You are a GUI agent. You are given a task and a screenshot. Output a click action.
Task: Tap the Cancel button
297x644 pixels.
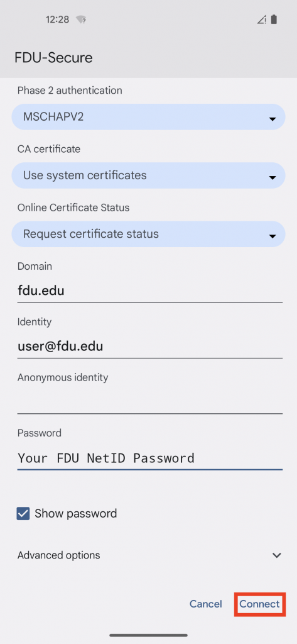coord(205,604)
